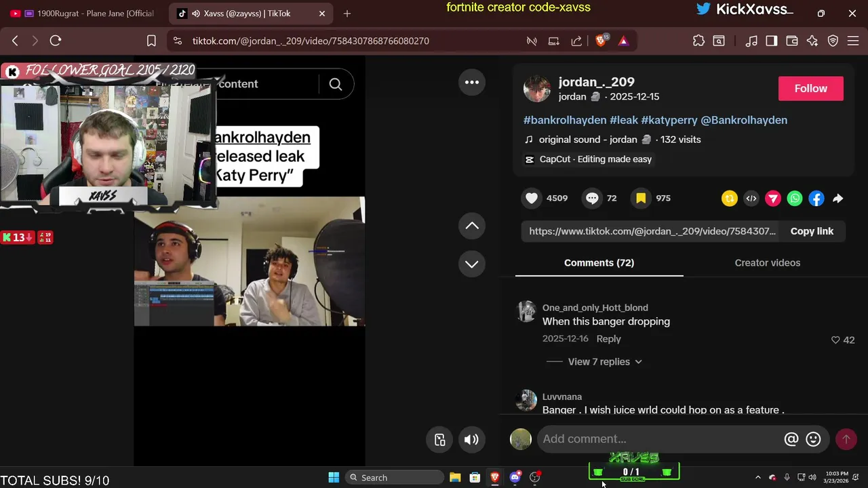Go to next video with down arrow
Screen dimensions: 868x488
pyautogui.click(x=472, y=264)
